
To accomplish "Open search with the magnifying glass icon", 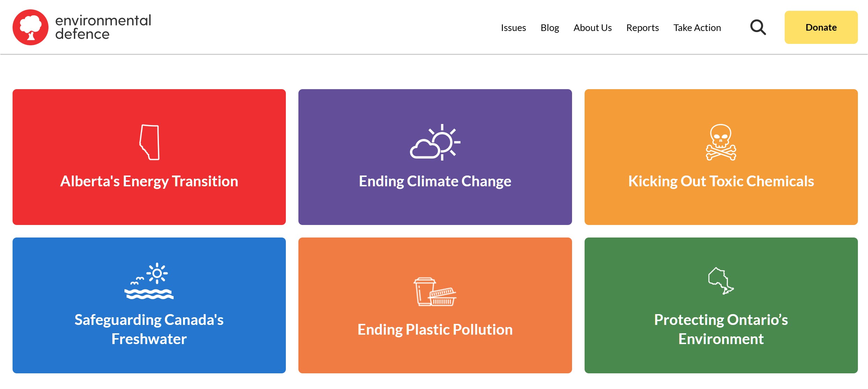I will coord(758,28).
